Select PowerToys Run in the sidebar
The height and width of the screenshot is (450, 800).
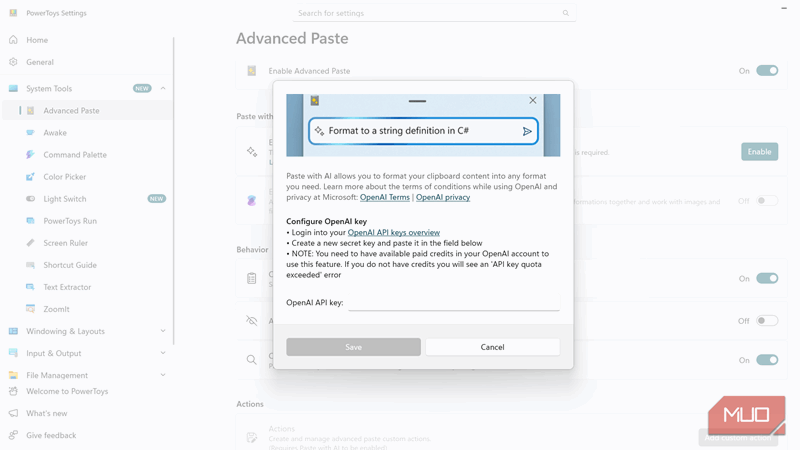point(87,221)
